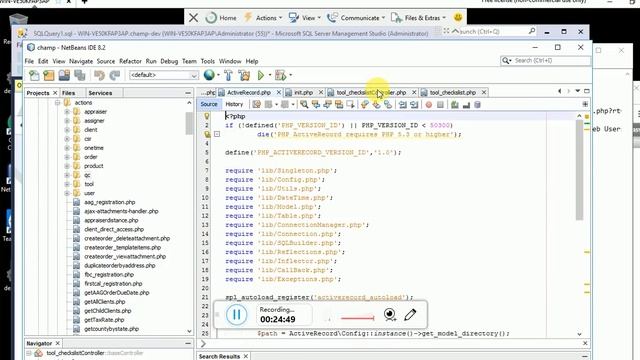Click the Shift Line Left icon
The width and height of the screenshot is (640, 360).
coord(403,104)
